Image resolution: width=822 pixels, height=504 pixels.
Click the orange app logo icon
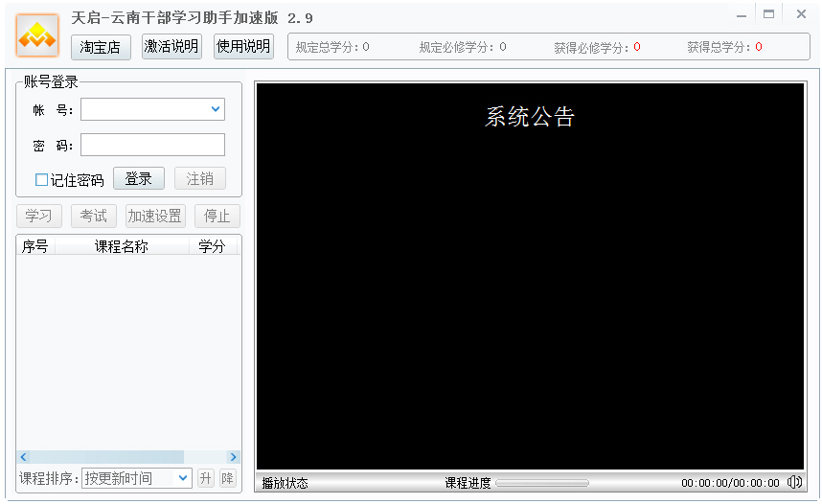pos(37,35)
